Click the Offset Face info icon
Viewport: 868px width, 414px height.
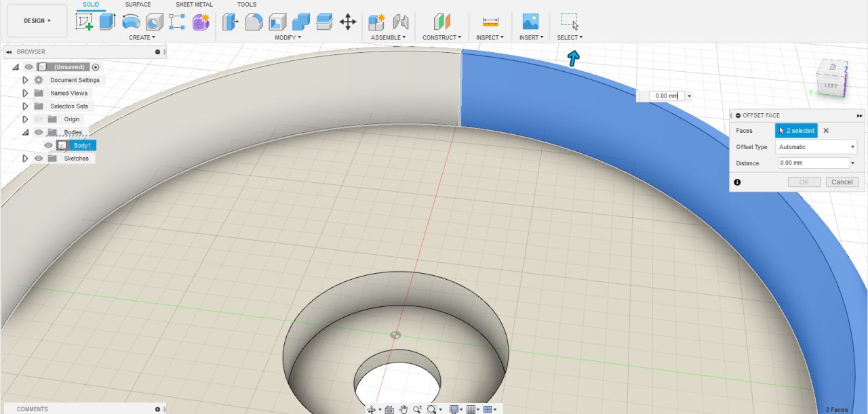coord(737,182)
